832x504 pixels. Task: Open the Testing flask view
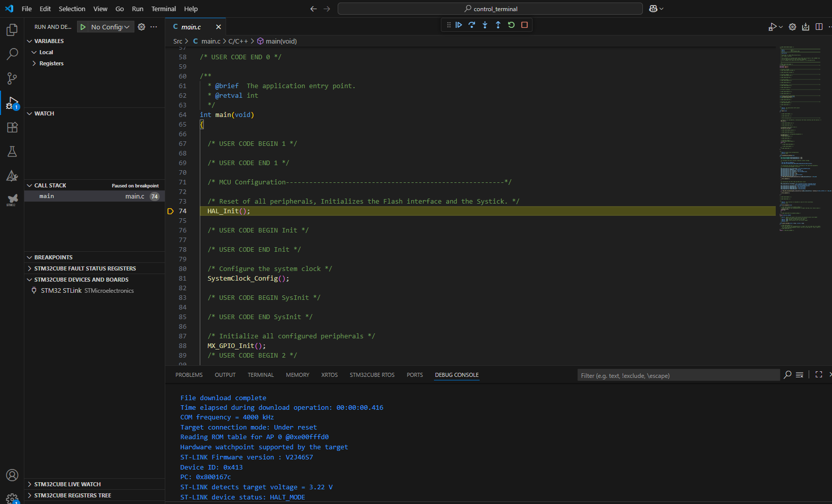[x=12, y=151]
